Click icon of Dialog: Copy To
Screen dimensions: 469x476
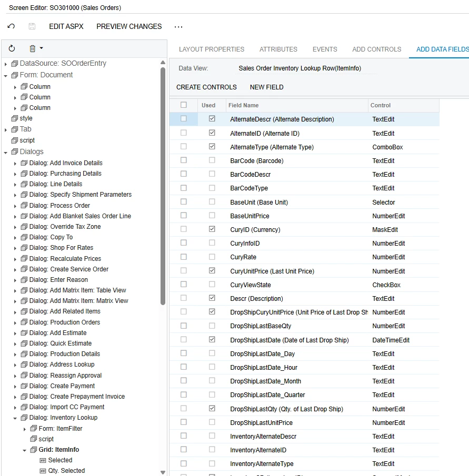[x=24, y=237]
